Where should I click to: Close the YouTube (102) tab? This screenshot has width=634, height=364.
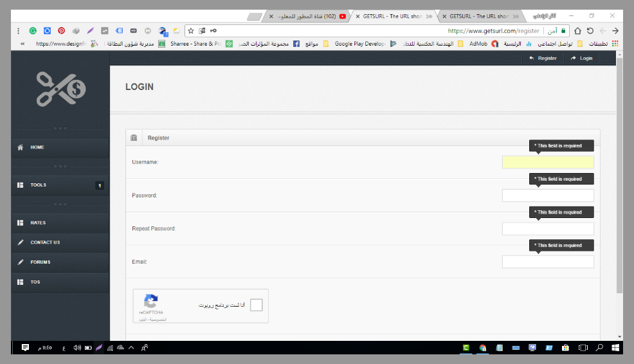[271, 17]
